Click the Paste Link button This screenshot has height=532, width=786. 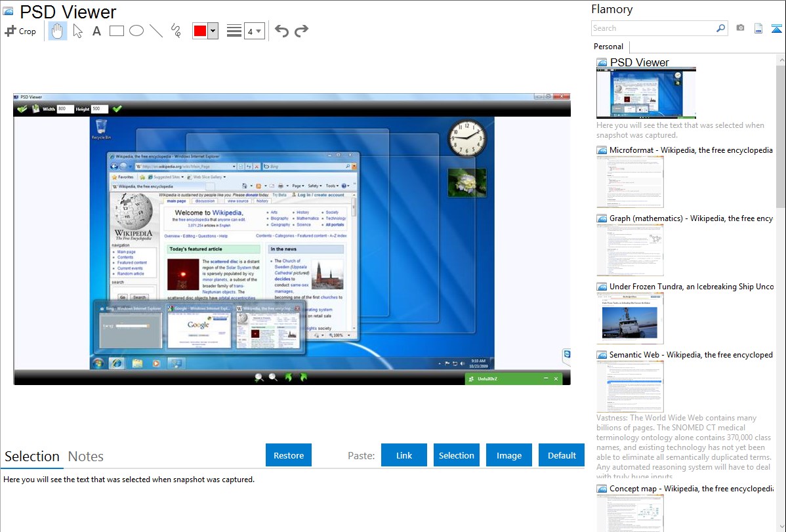(404, 455)
